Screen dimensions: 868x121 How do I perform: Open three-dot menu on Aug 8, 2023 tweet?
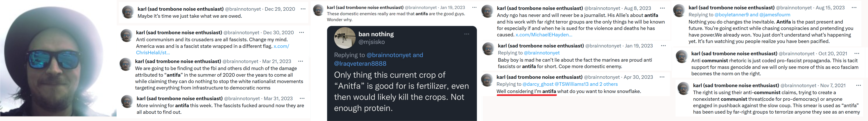tap(662, 8)
